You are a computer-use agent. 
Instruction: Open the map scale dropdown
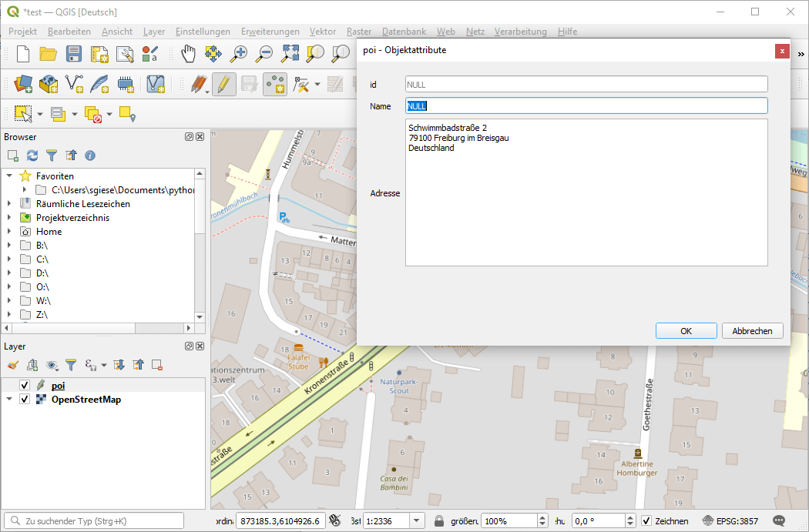[417, 521]
